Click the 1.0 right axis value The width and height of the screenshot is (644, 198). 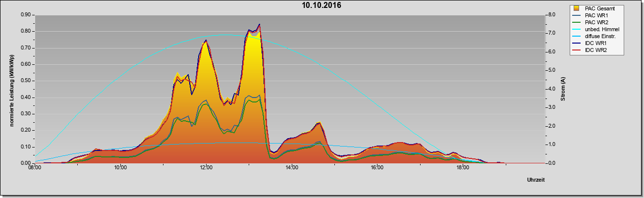tap(551, 145)
